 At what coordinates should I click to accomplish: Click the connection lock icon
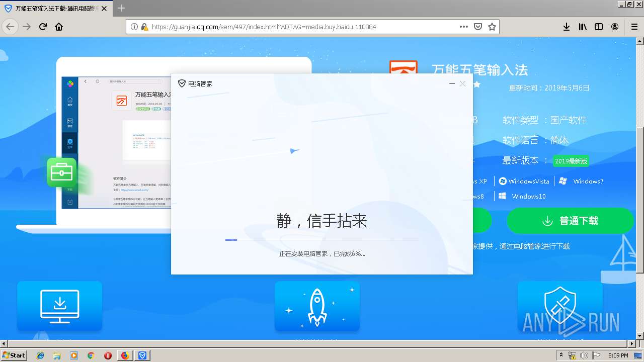pyautogui.click(x=144, y=27)
